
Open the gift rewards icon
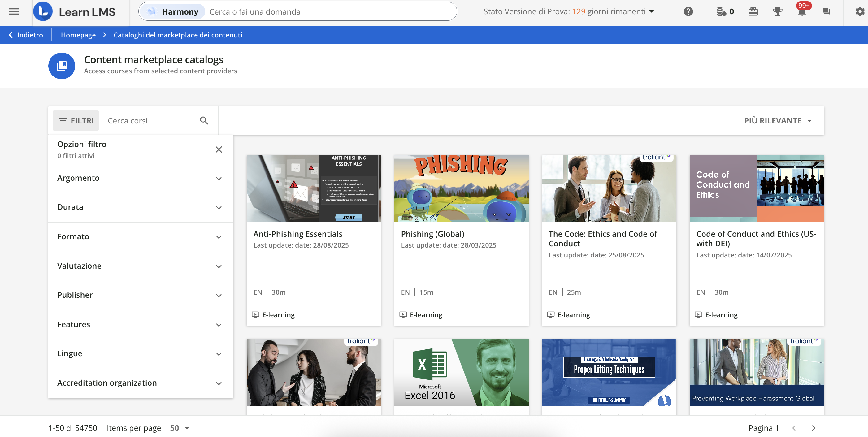click(x=753, y=12)
